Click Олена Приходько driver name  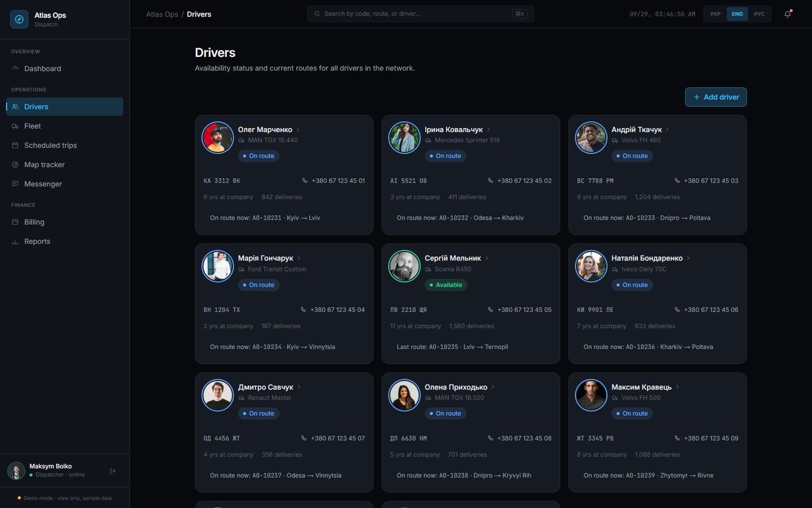(x=456, y=387)
